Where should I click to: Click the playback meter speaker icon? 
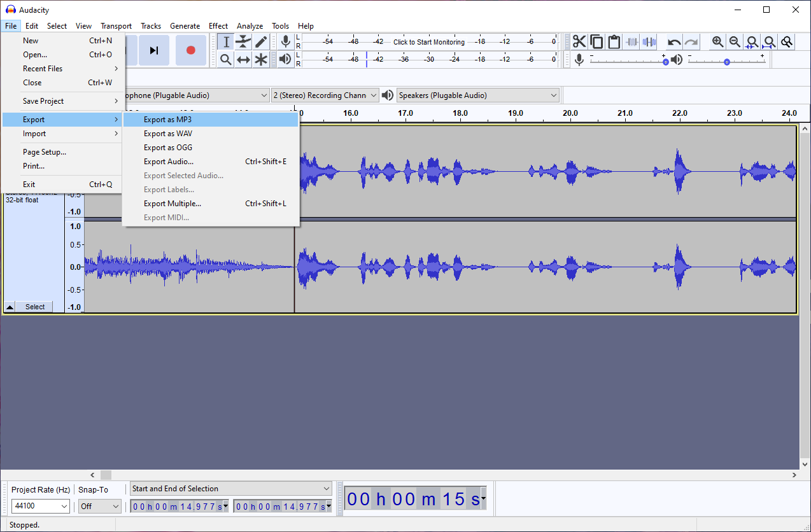(x=286, y=59)
